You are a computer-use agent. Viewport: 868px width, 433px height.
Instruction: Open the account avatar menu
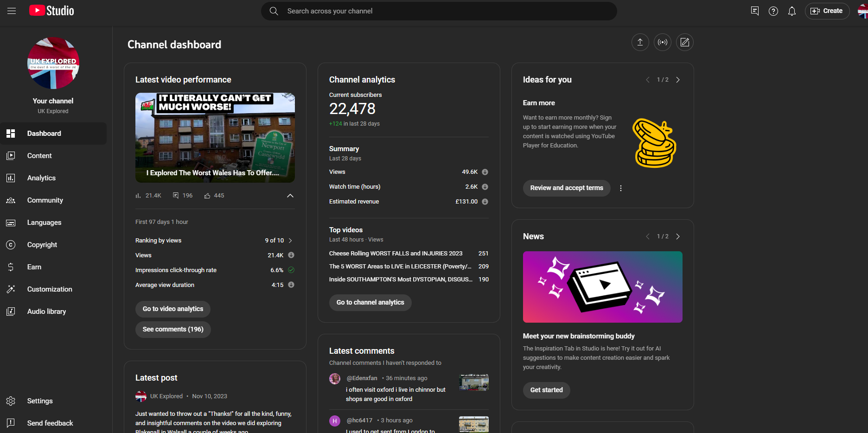point(863,11)
